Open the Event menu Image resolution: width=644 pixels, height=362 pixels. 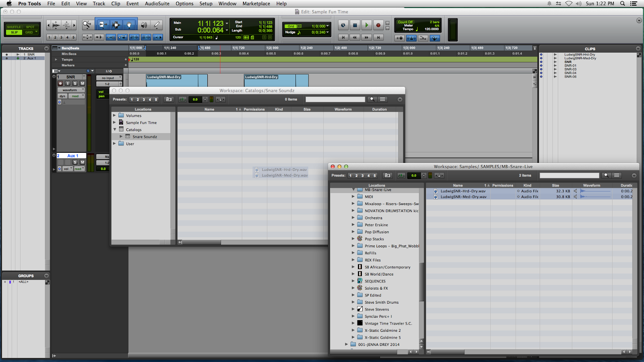[132, 4]
